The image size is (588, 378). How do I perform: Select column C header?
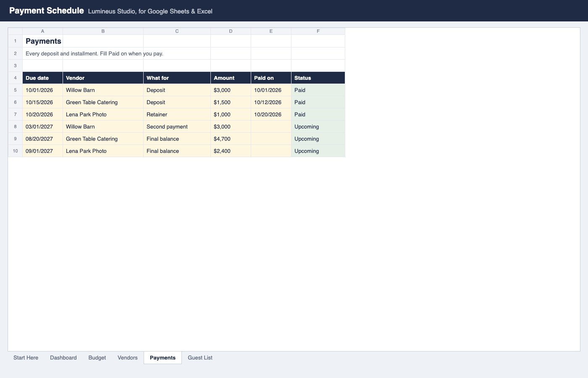coord(177,31)
